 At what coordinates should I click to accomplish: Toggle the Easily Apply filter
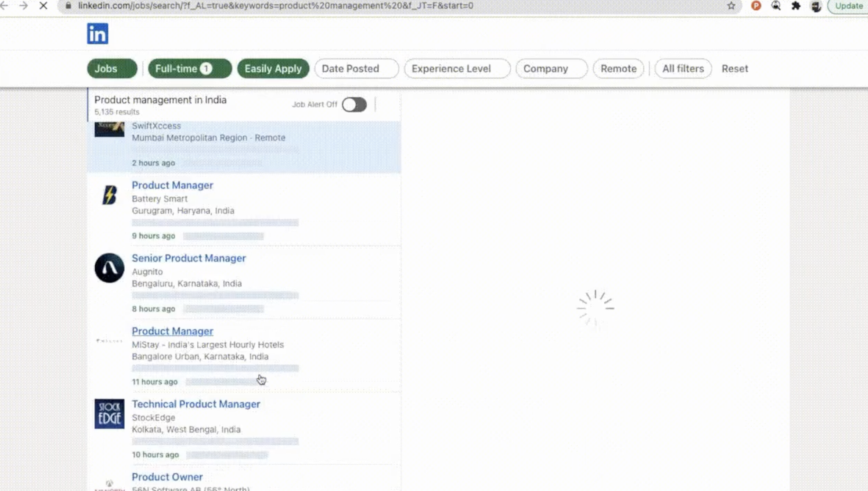273,69
